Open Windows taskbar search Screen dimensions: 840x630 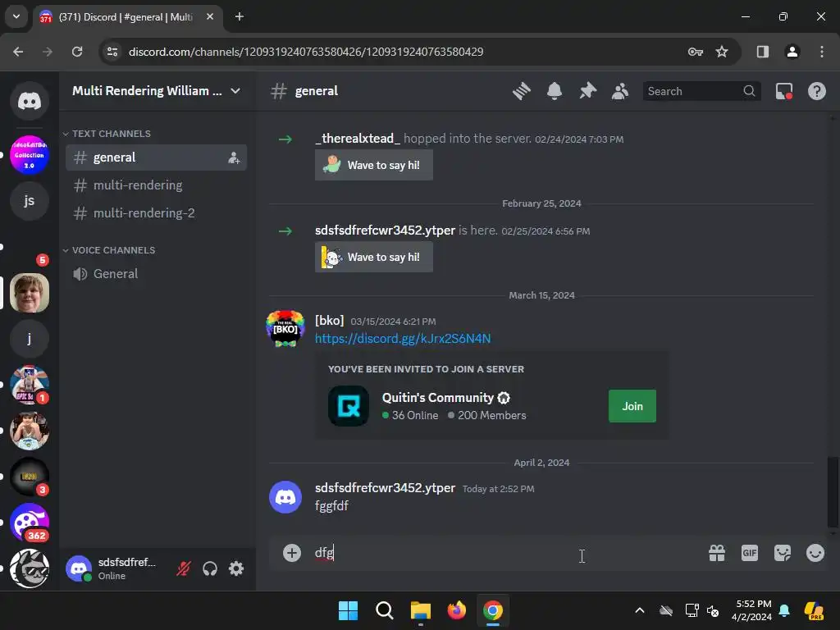pos(385,610)
